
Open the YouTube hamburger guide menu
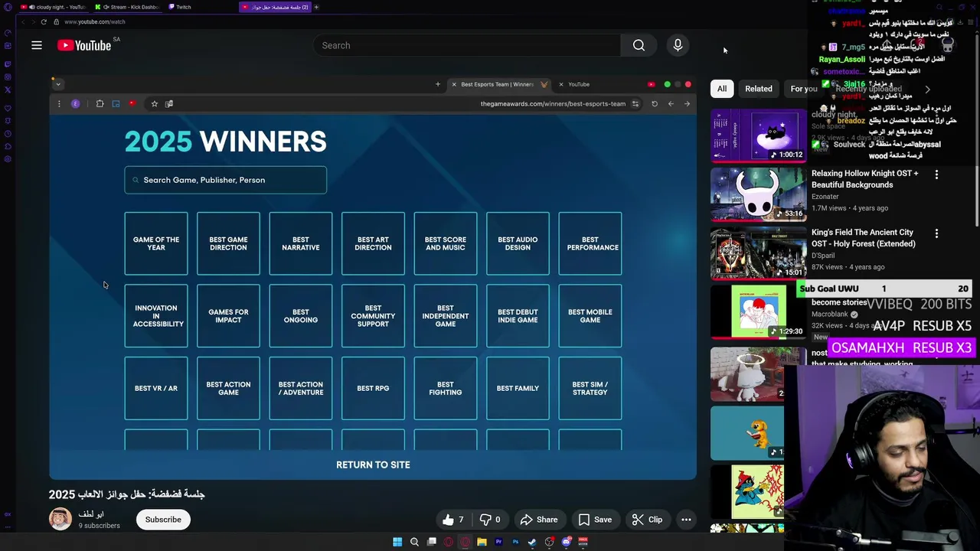click(37, 45)
